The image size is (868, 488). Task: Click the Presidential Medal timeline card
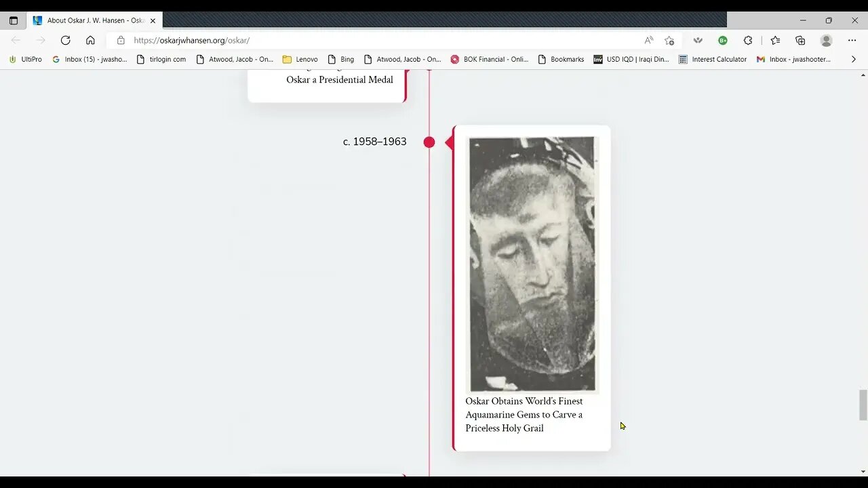click(x=327, y=85)
